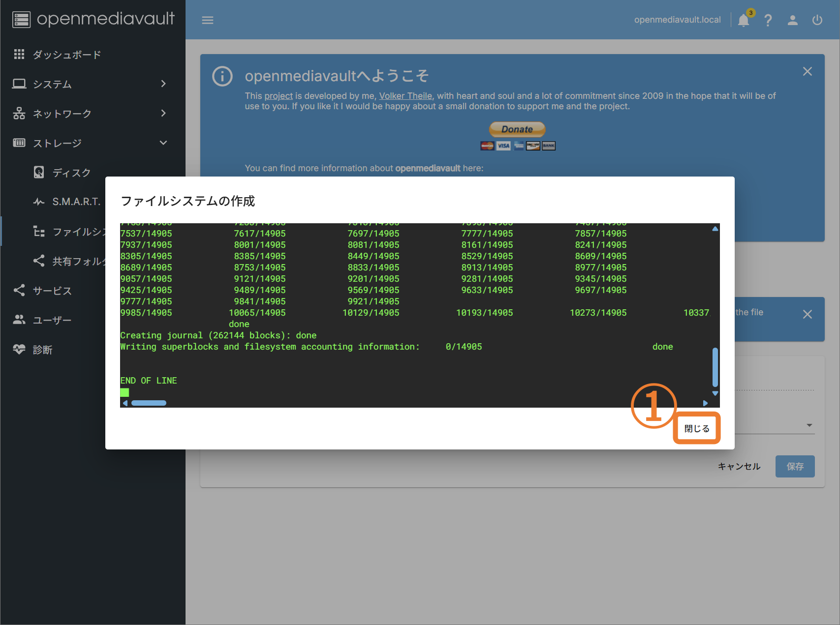
Task: Expand the システム chevron
Action: point(163,84)
